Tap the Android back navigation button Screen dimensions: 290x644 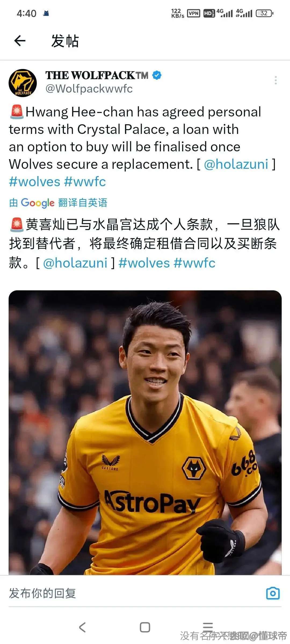coord(82,627)
